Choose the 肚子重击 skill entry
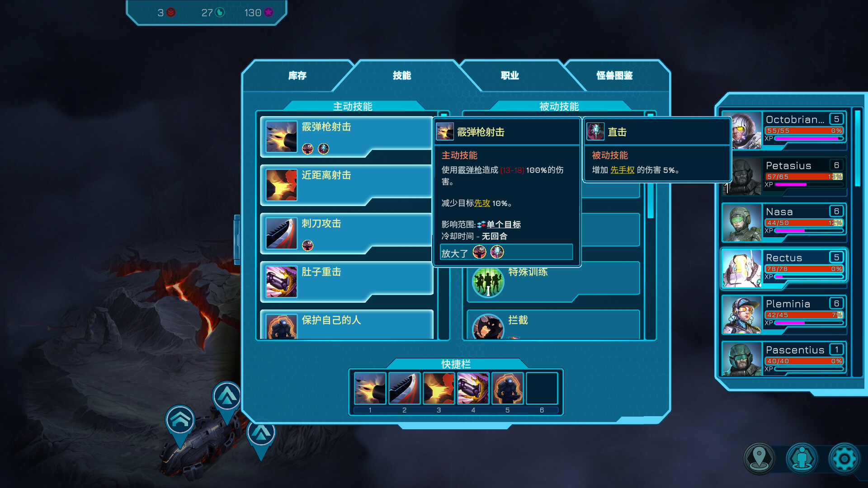This screenshot has height=488, width=868. click(346, 282)
